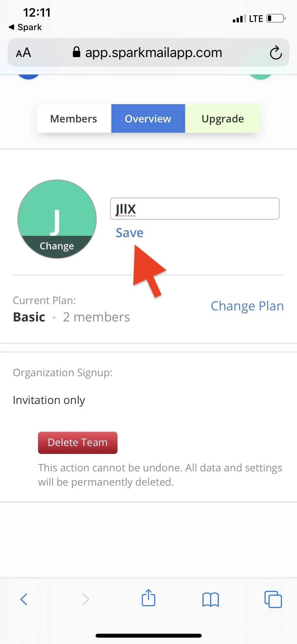Click the Change Plan link
The height and width of the screenshot is (644, 297).
click(247, 306)
